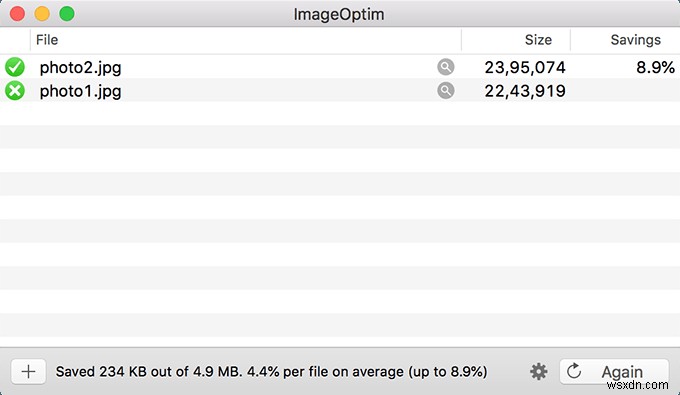Add images with the plus button
Screen dimensions: 680x395
(x=28, y=372)
